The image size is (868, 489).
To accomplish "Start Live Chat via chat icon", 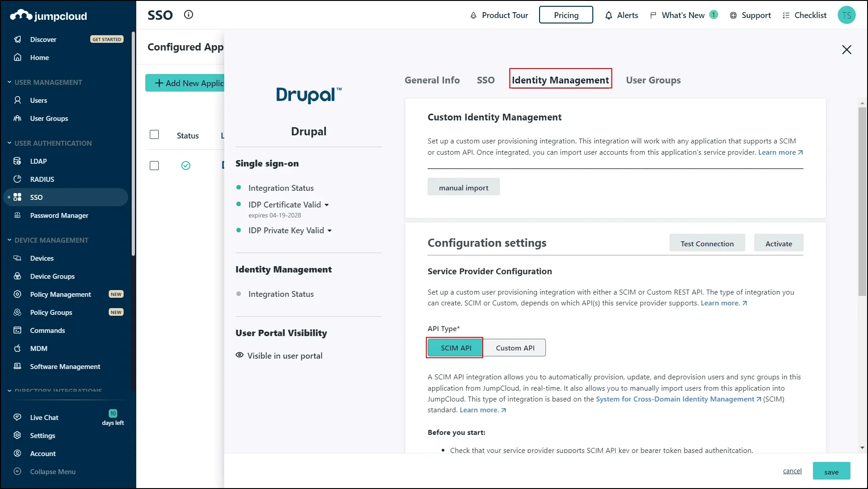I will (x=18, y=417).
